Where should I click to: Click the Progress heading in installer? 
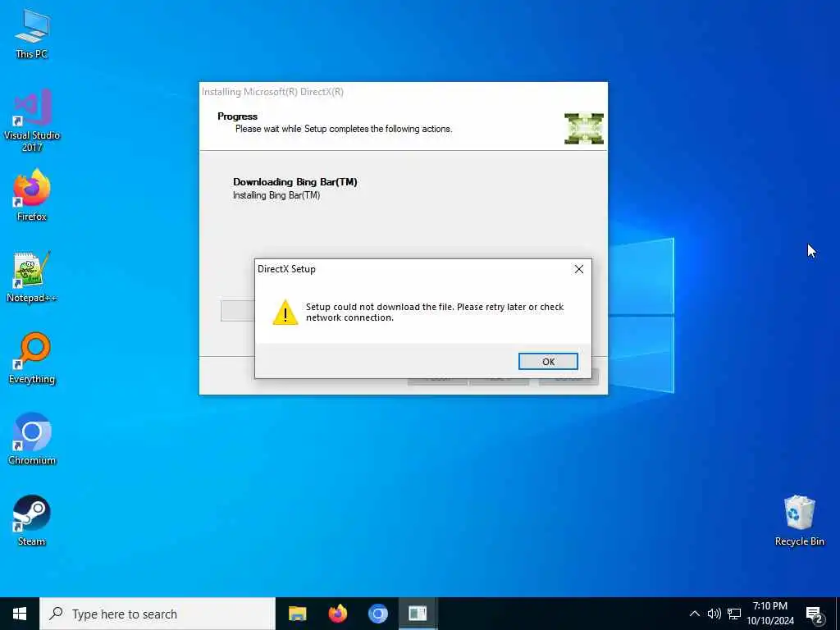tap(237, 116)
